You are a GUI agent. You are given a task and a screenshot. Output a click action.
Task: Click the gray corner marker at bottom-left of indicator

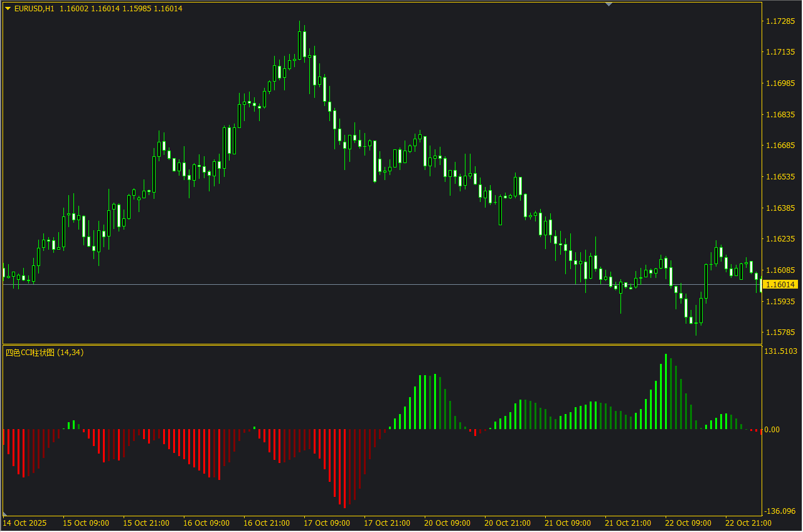click(6, 514)
